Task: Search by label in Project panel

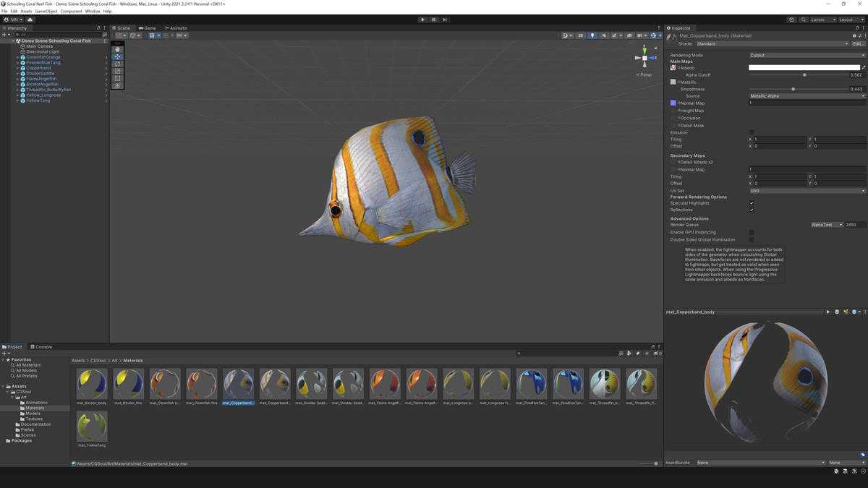Action: (638, 354)
